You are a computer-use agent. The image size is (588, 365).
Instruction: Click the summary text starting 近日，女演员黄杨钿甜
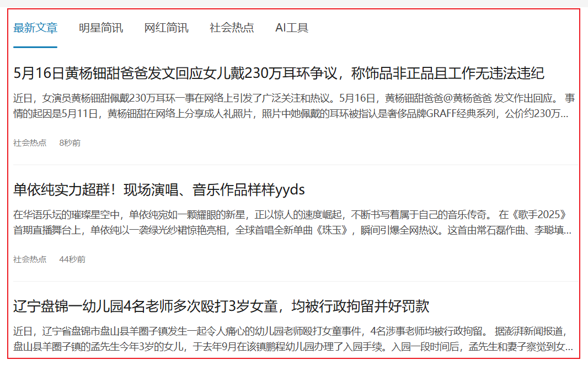point(293,106)
